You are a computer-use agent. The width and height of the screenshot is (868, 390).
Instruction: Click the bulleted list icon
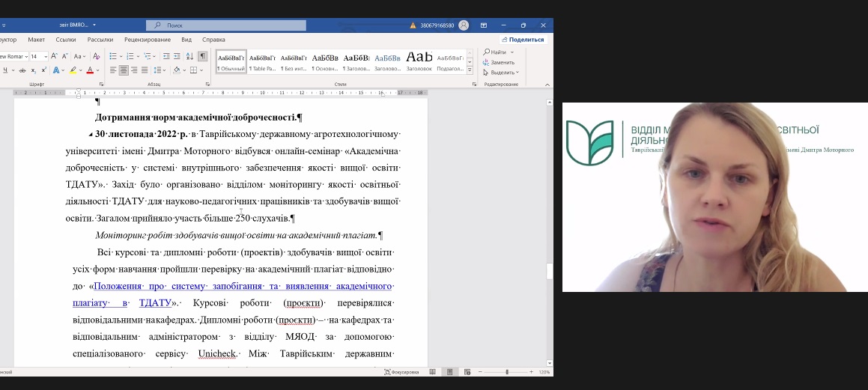click(112, 56)
